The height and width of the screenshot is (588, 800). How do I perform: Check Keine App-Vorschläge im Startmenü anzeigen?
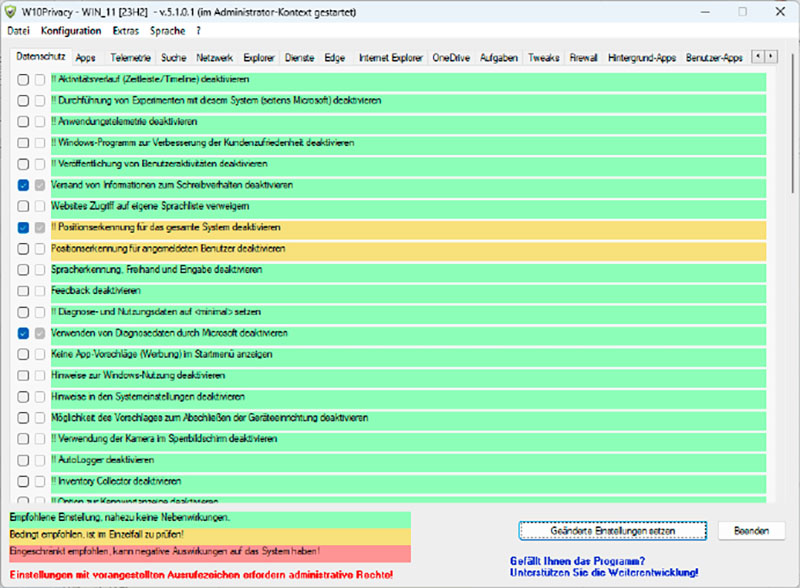click(23, 354)
